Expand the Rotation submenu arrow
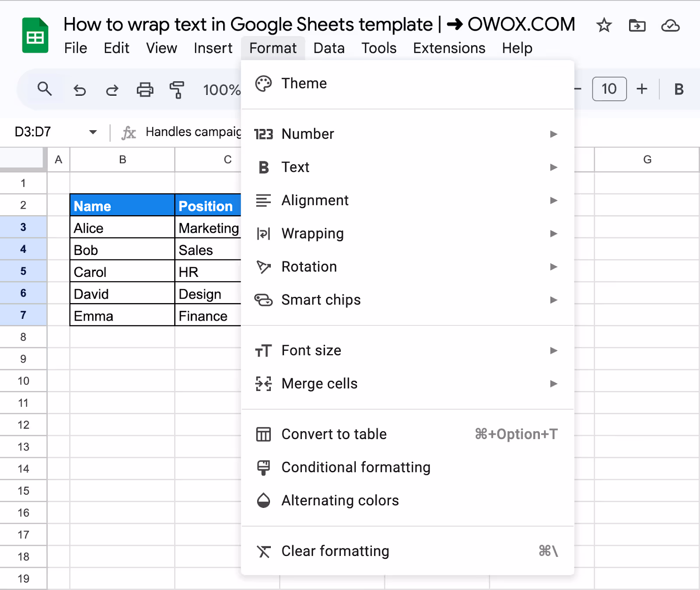Image resolution: width=700 pixels, height=590 pixels. (x=553, y=267)
